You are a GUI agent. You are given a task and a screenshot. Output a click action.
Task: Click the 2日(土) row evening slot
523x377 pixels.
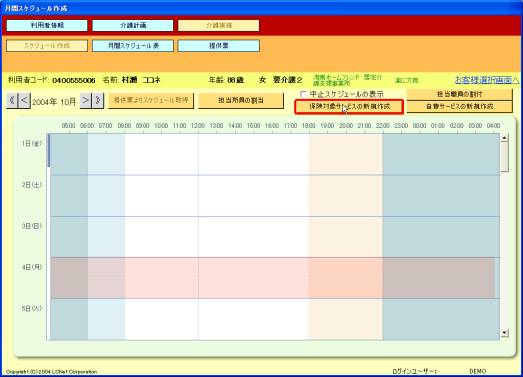point(346,196)
